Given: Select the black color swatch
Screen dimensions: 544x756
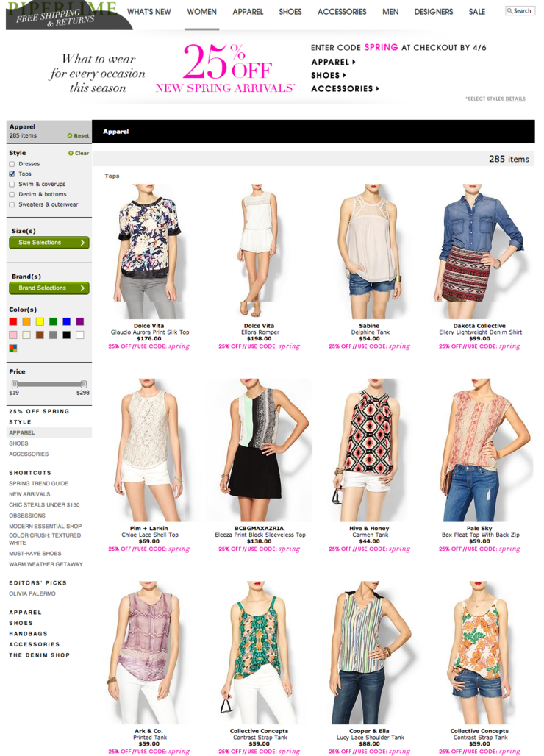Looking at the screenshot, I should [66, 335].
